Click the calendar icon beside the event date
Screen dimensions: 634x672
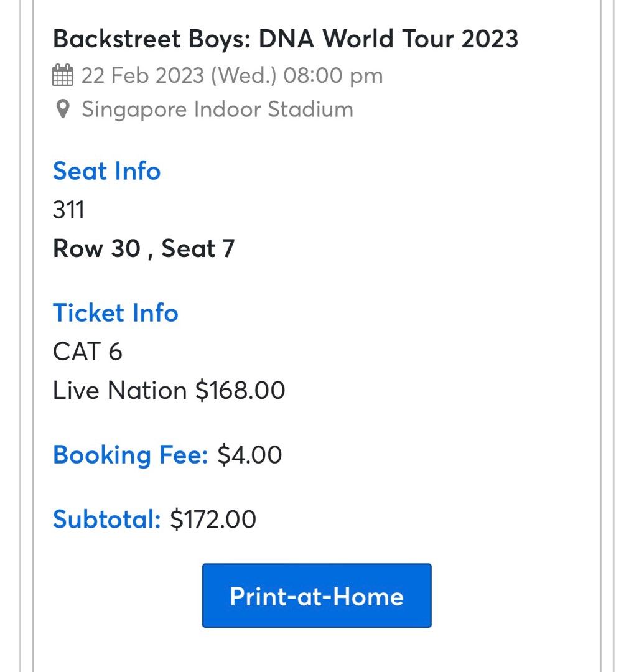coord(63,74)
